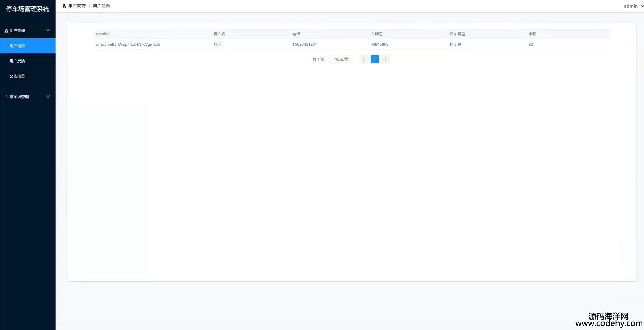644x330 pixels.
Task: Open 用户反馈 in the sidebar
Action: point(28,61)
